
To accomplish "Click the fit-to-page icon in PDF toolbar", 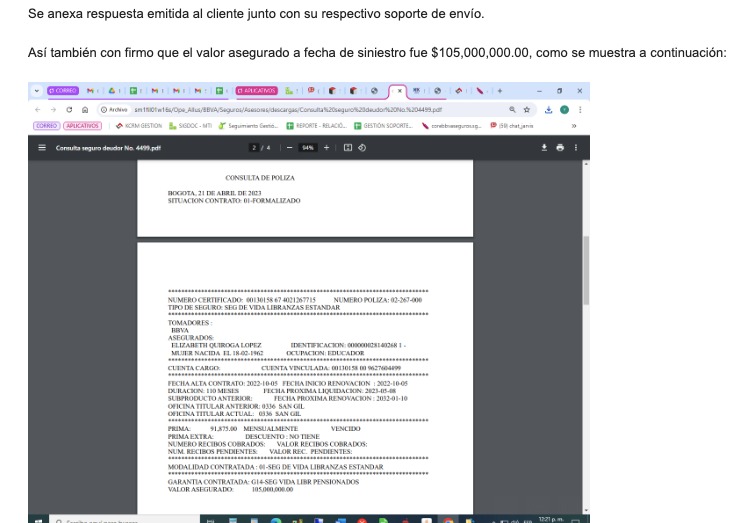I will [x=348, y=148].
